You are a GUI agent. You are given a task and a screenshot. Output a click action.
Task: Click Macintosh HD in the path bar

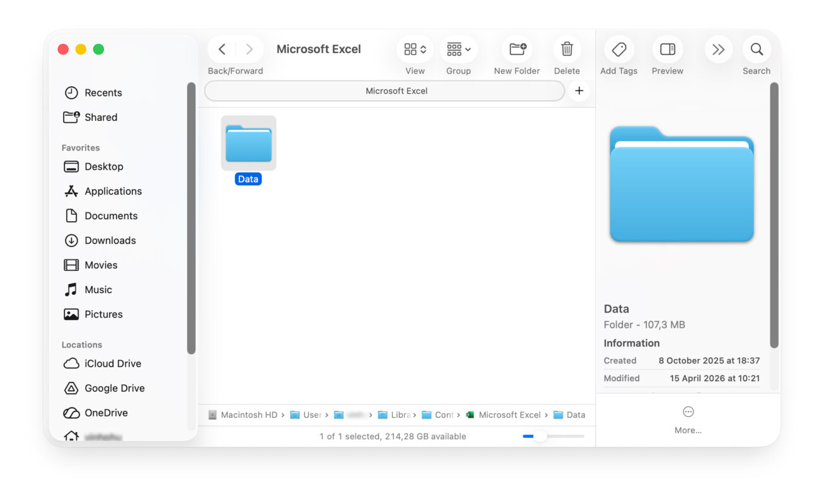(x=243, y=415)
